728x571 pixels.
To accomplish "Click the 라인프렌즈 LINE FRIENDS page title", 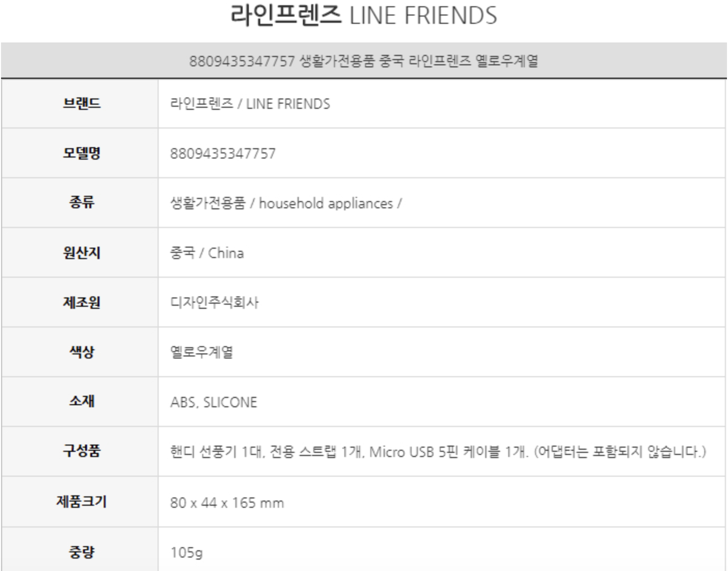I will (x=363, y=16).
